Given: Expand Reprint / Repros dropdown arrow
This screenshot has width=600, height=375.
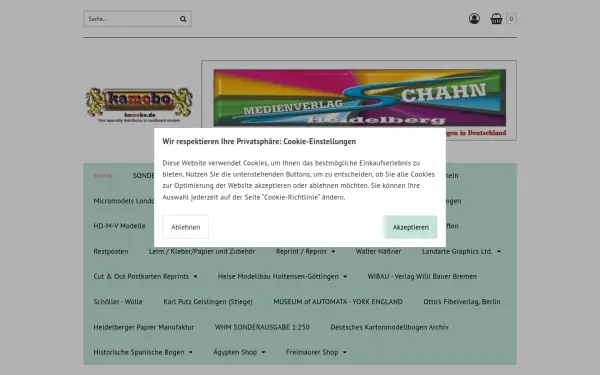Looking at the screenshot, I should pyautogui.click(x=333, y=252).
